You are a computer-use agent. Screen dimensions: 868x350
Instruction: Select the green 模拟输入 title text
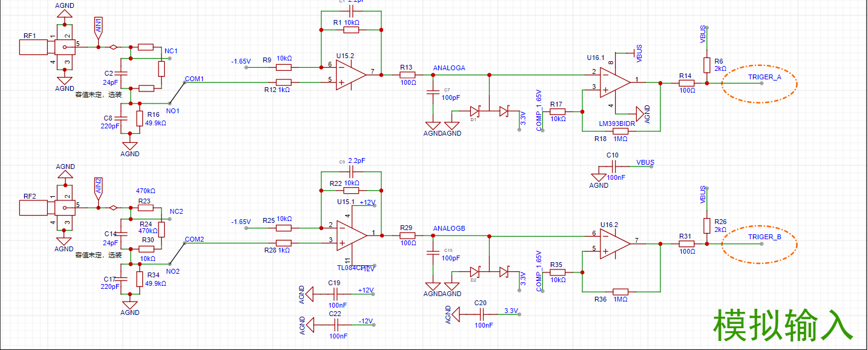click(x=783, y=326)
